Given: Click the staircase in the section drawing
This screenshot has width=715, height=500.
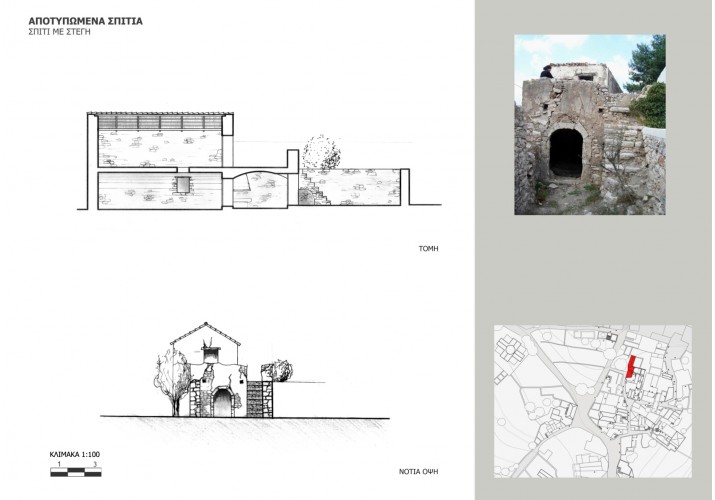Looking at the screenshot, I should [x=315, y=187].
